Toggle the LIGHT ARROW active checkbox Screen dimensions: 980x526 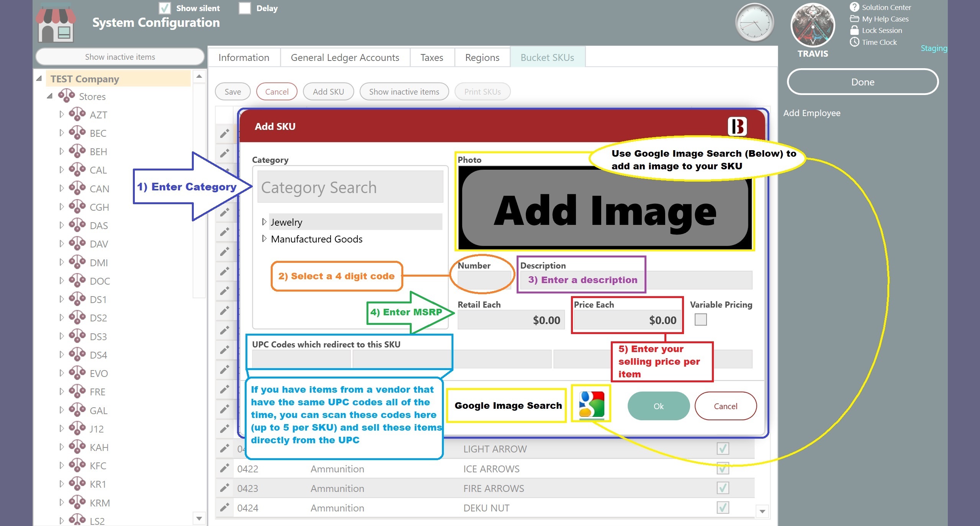coord(723,448)
